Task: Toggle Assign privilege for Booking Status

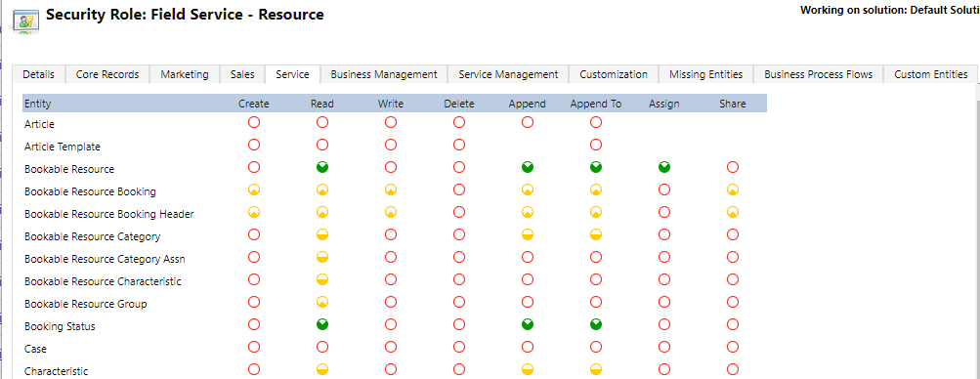Action: click(x=664, y=324)
